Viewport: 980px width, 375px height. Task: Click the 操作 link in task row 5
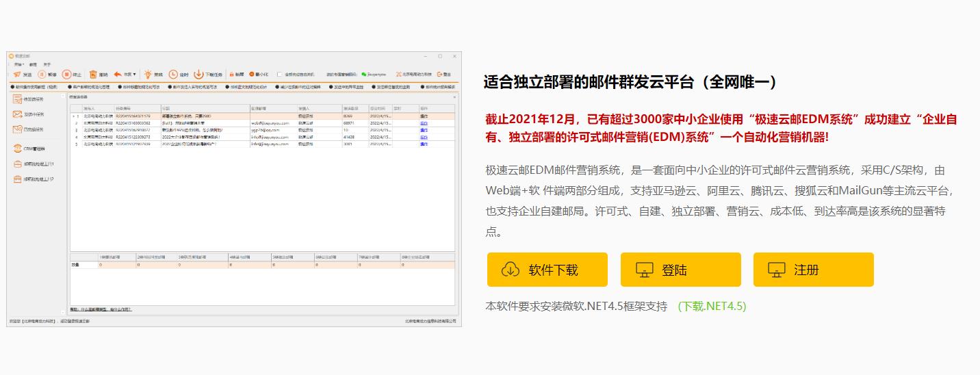[424, 144]
